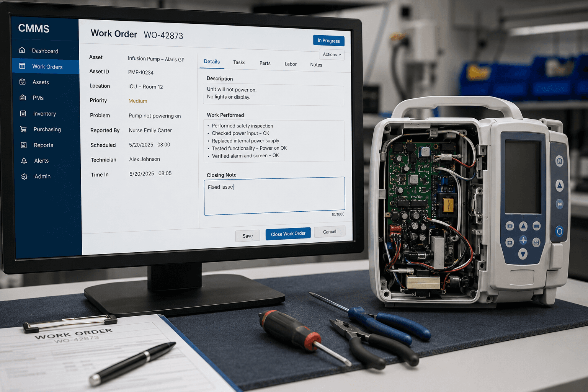
Task: Click the line Verified alarm and screen – OK
Action: [x=245, y=156]
